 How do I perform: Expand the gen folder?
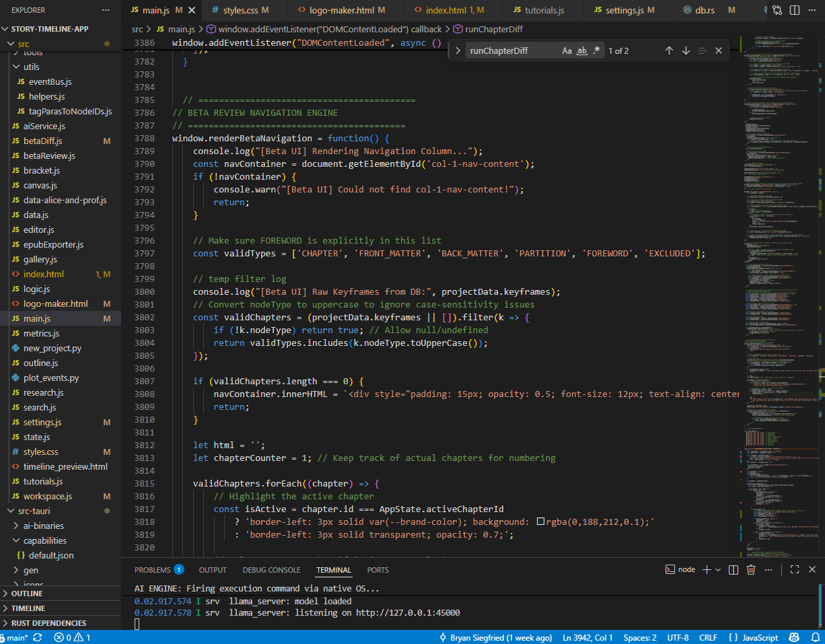61,570
